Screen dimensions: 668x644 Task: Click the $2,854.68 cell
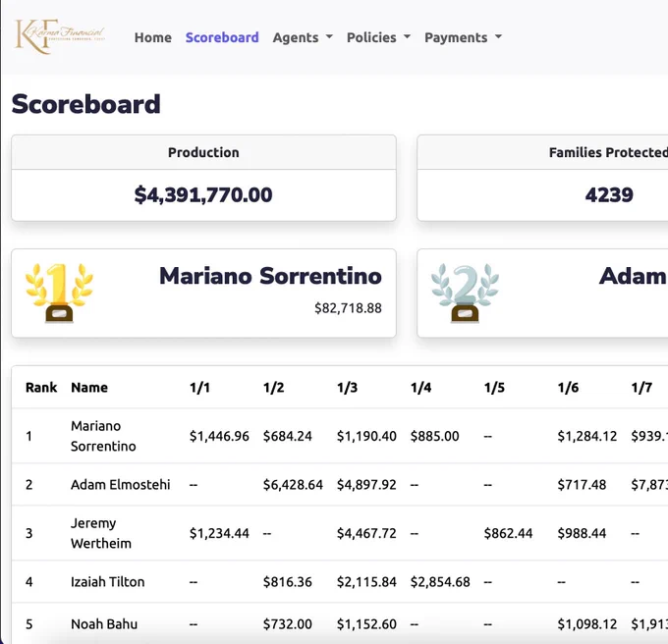(440, 581)
